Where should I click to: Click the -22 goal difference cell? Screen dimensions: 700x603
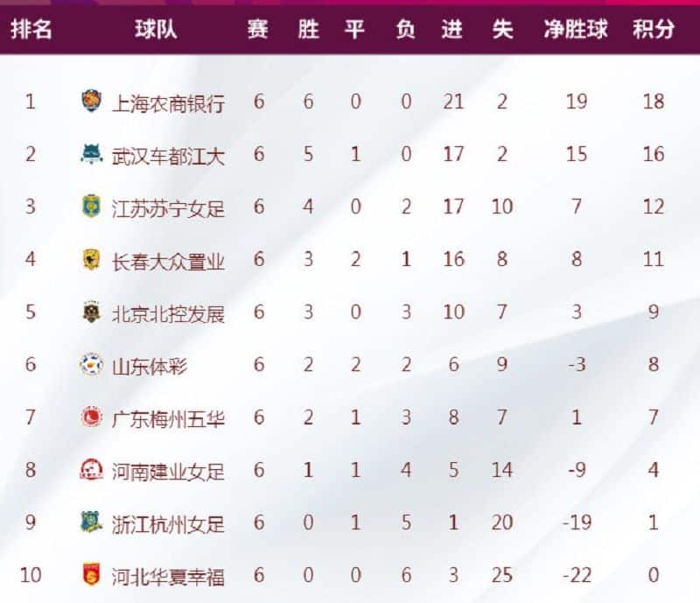click(x=577, y=575)
